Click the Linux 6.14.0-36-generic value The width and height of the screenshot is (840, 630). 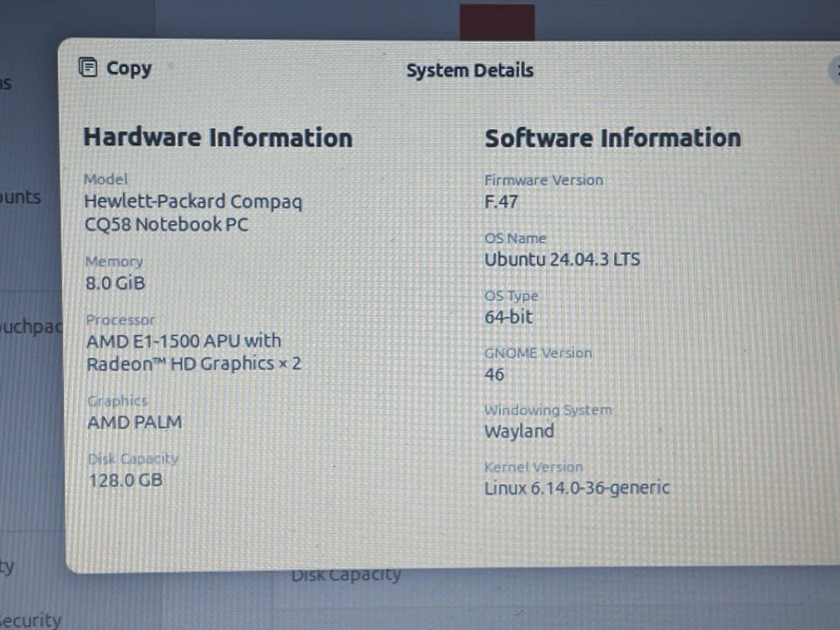(577, 488)
